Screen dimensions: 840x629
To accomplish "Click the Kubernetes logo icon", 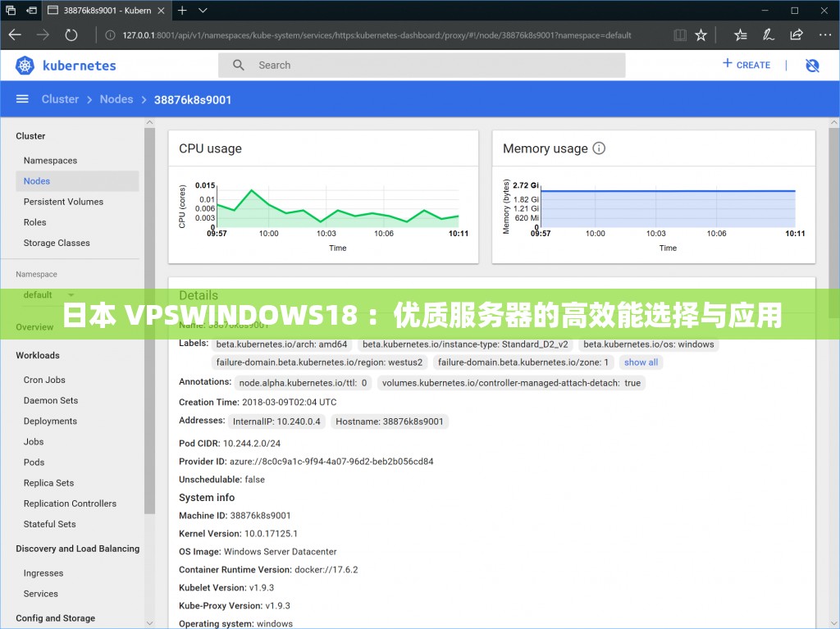I will coord(25,66).
